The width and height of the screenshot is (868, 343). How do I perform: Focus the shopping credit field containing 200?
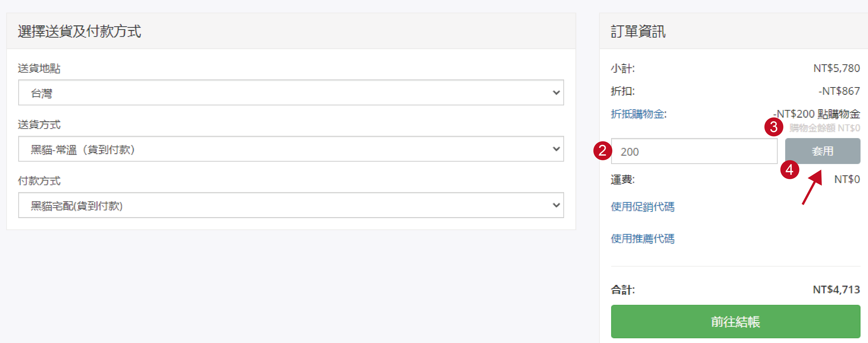pos(694,151)
